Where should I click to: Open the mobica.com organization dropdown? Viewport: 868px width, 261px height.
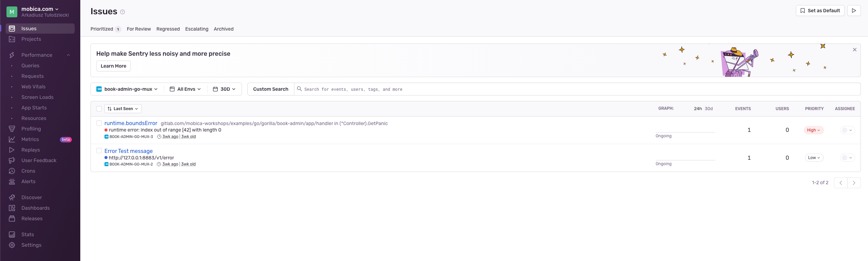40,9
